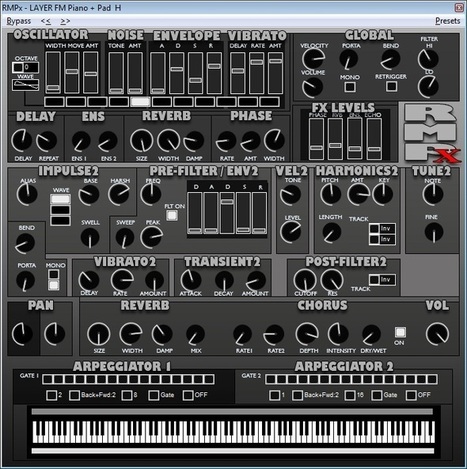The width and height of the screenshot is (467, 469).
Task: Toggle the Retrigger checkbox
Action: tap(391, 86)
